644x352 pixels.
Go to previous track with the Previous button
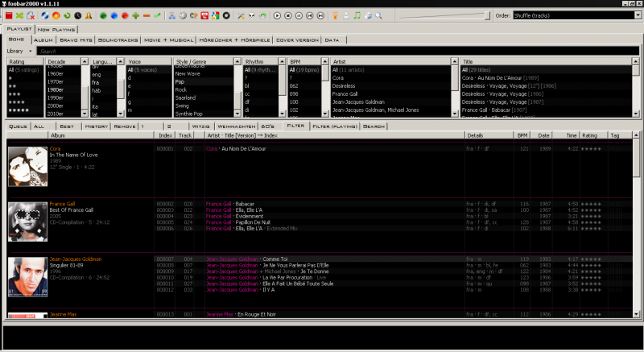(310, 15)
